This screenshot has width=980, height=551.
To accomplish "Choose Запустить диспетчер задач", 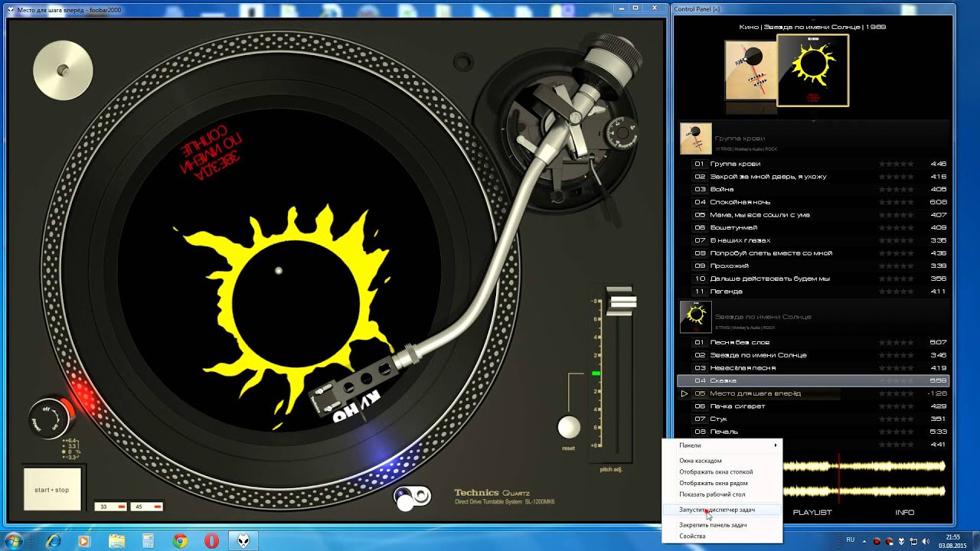I will [x=723, y=510].
